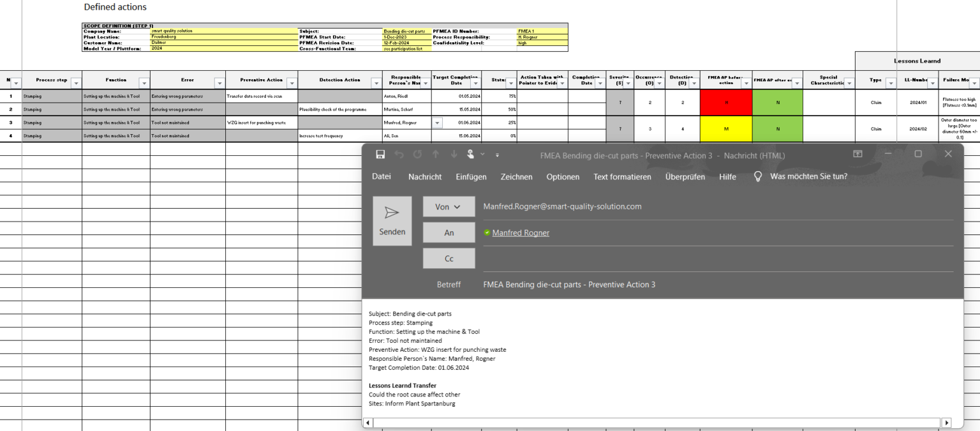The image size is (980, 431).
Task: Click the Save icon in the Outlook quick access toolbar
Action: [382, 155]
